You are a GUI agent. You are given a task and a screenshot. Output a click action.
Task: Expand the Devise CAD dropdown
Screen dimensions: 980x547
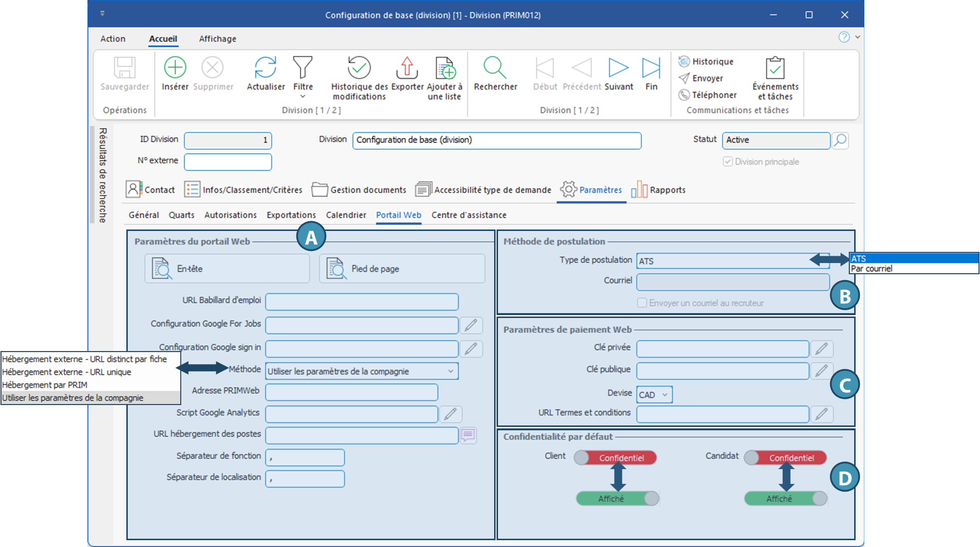tap(665, 395)
